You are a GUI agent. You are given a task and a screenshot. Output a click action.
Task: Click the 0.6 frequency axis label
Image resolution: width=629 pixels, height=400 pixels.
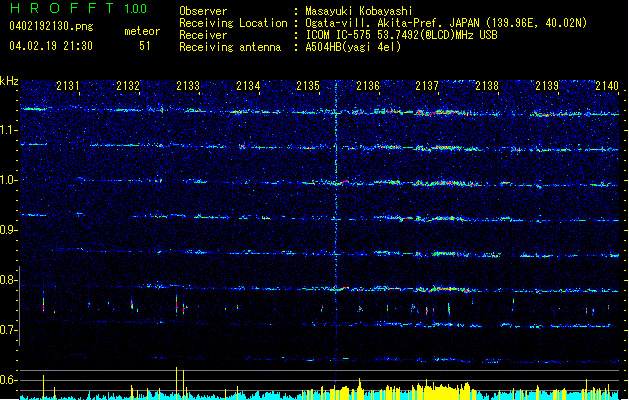8,380
